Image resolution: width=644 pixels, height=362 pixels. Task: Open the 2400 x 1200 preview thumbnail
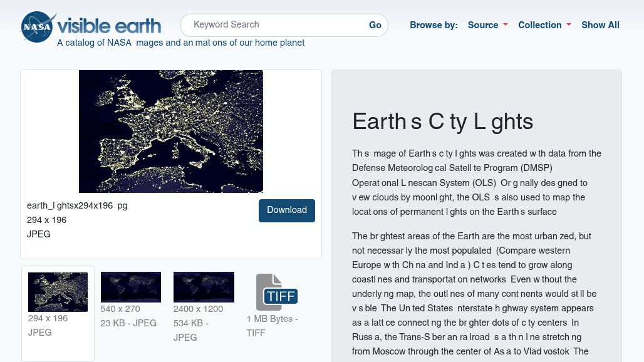(204, 287)
